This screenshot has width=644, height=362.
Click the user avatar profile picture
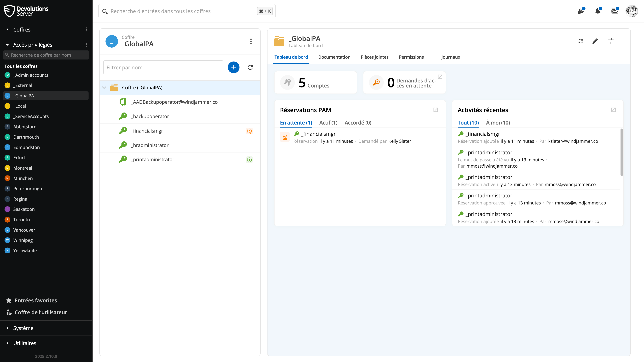click(632, 11)
